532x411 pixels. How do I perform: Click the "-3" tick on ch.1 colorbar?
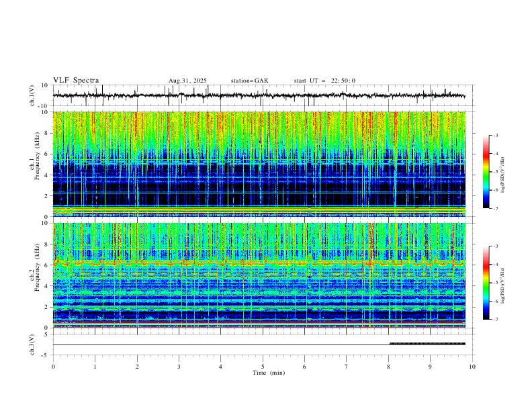pyautogui.click(x=496, y=135)
